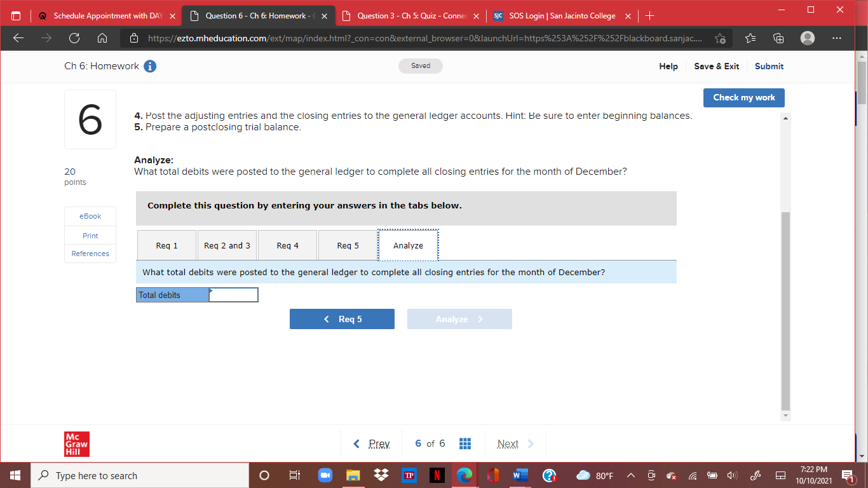868x488 pixels.
Task: Click the Check my work button
Action: pos(743,98)
